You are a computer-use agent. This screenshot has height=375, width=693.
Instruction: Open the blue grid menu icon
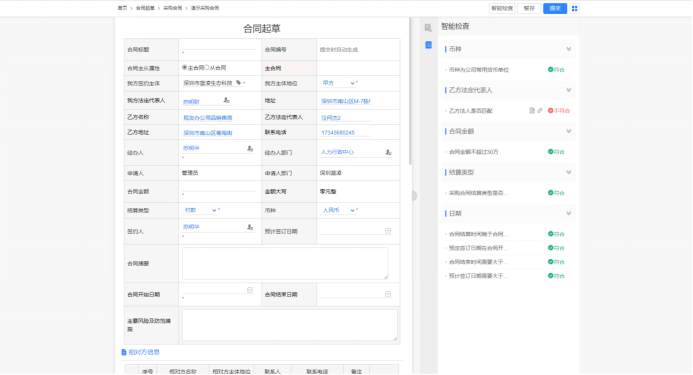click(x=574, y=8)
